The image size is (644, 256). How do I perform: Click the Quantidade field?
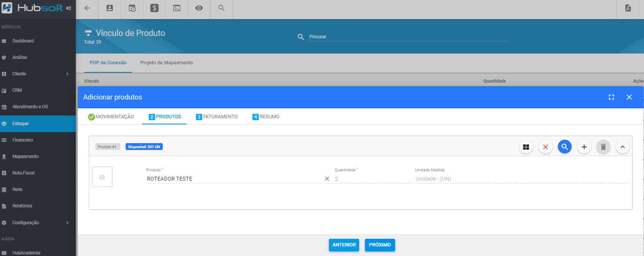click(373, 179)
